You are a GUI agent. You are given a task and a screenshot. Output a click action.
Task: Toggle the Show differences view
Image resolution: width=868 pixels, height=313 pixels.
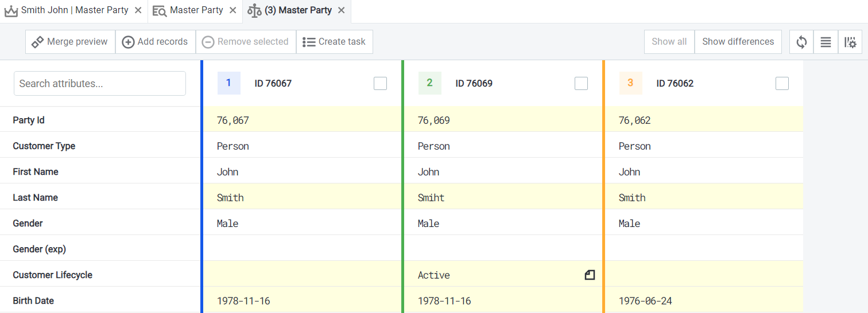(738, 42)
